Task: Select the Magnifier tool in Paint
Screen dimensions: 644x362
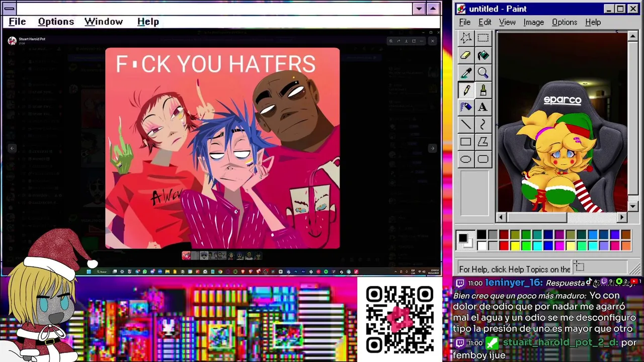Action: [483, 73]
